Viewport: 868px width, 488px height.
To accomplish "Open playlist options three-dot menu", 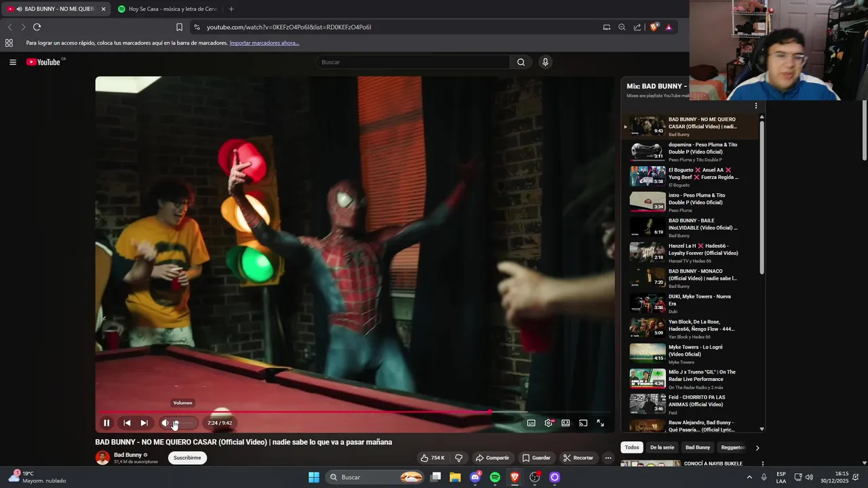I will pos(756,106).
